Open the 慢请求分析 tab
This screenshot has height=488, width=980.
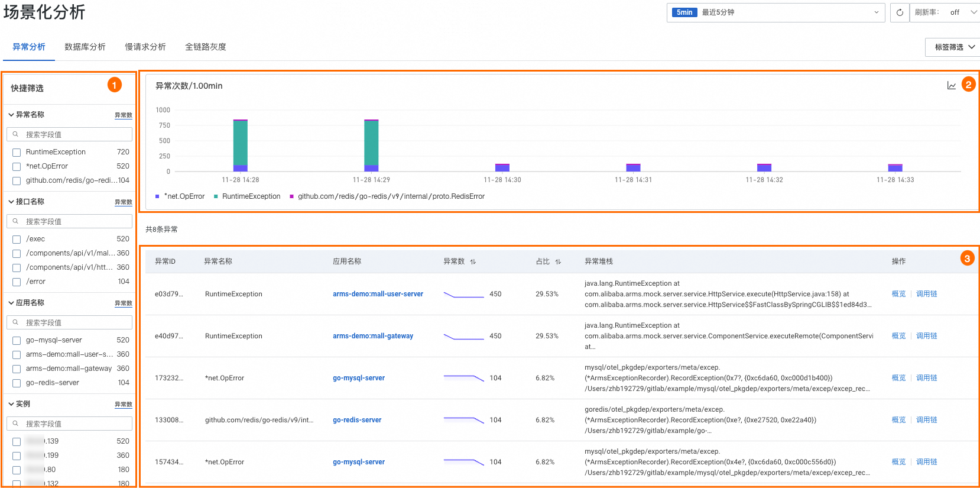[x=145, y=47]
